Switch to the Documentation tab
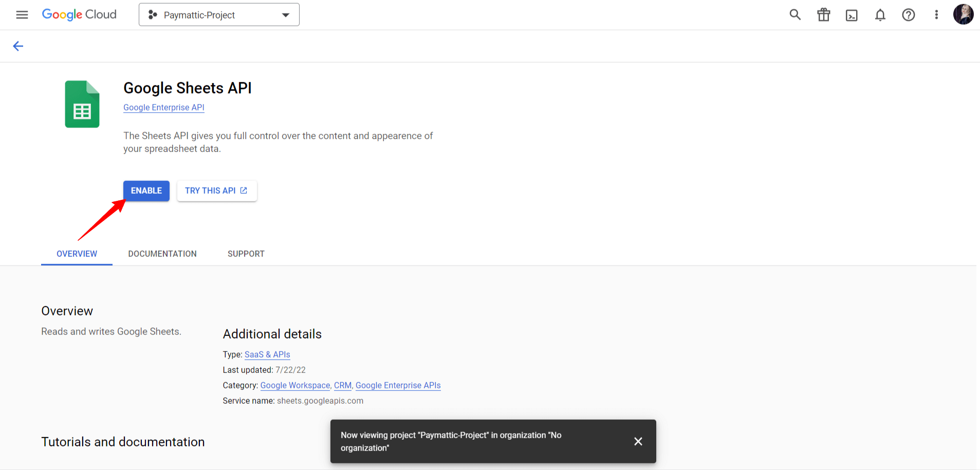Image resolution: width=980 pixels, height=470 pixels. point(162,254)
